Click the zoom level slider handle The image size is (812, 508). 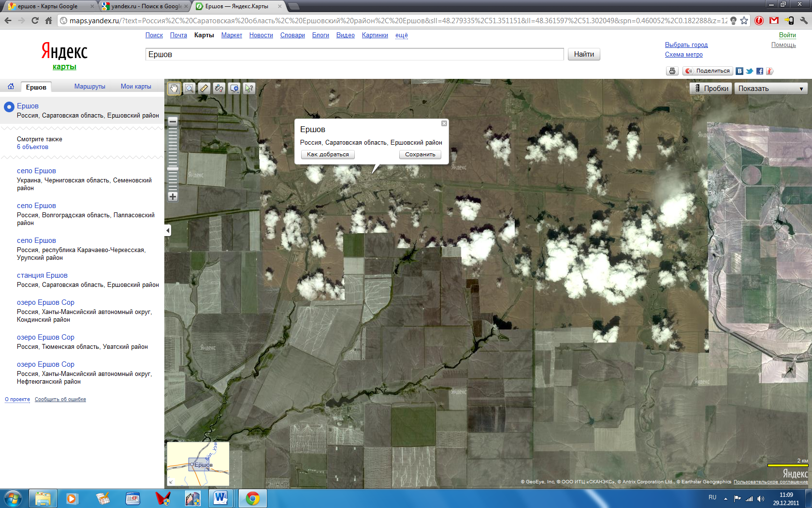[173, 169]
